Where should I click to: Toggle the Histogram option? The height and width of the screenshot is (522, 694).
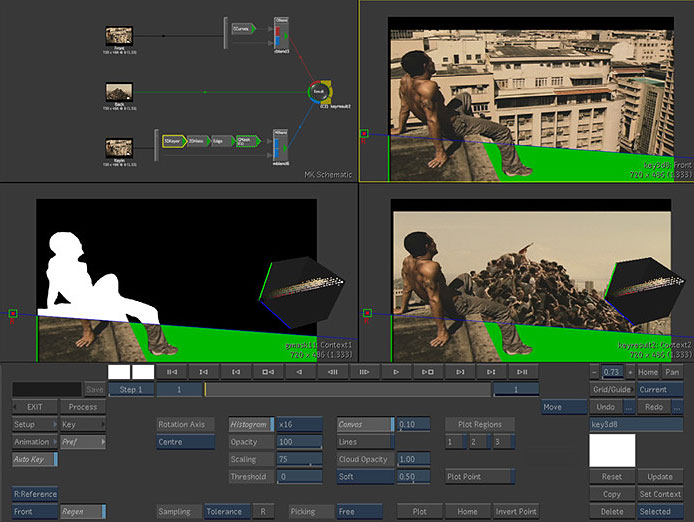[251, 424]
